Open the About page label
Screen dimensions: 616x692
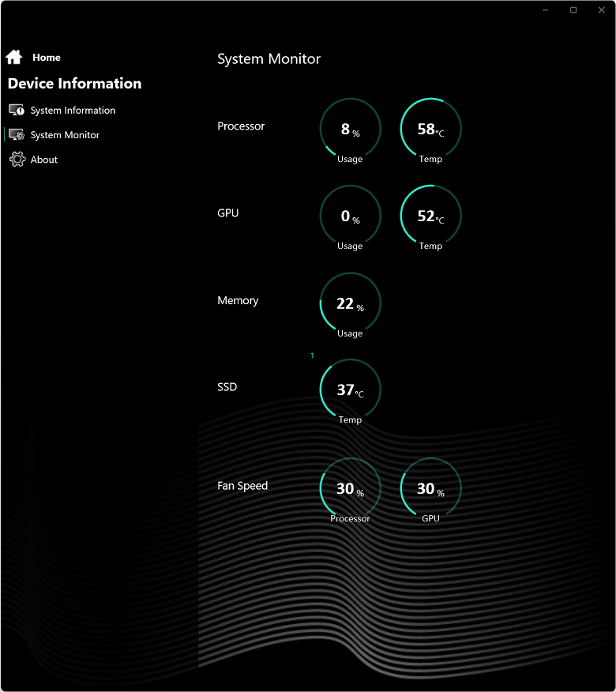(x=43, y=160)
